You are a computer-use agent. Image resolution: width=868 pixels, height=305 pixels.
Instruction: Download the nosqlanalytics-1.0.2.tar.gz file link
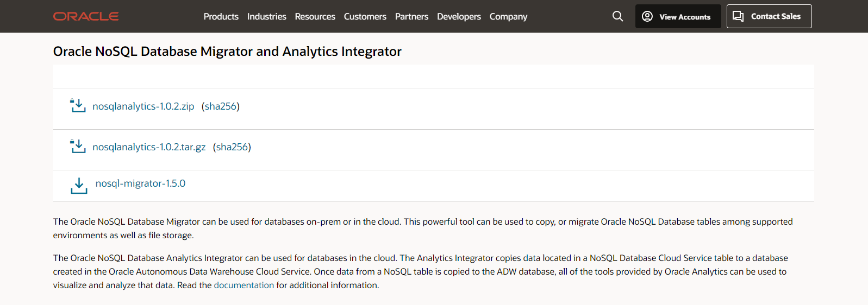pos(149,147)
